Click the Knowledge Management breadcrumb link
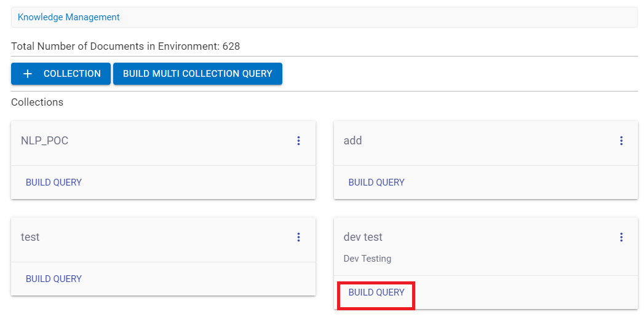The width and height of the screenshot is (644, 325). click(x=69, y=17)
